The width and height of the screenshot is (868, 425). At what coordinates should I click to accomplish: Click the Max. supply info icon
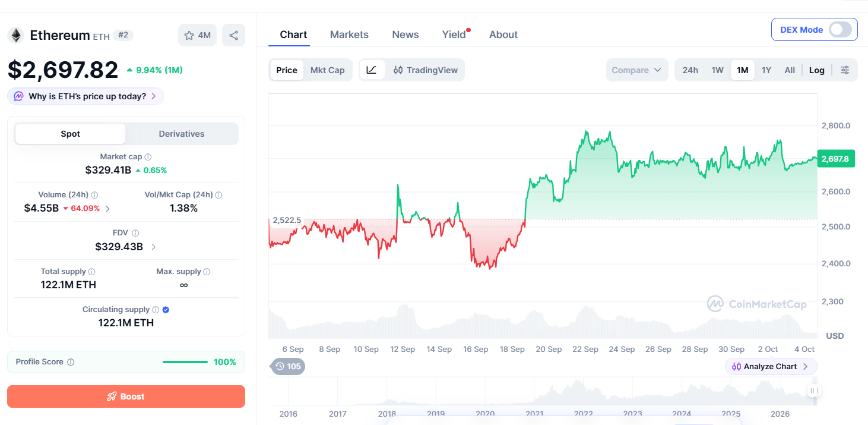coord(207,272)
